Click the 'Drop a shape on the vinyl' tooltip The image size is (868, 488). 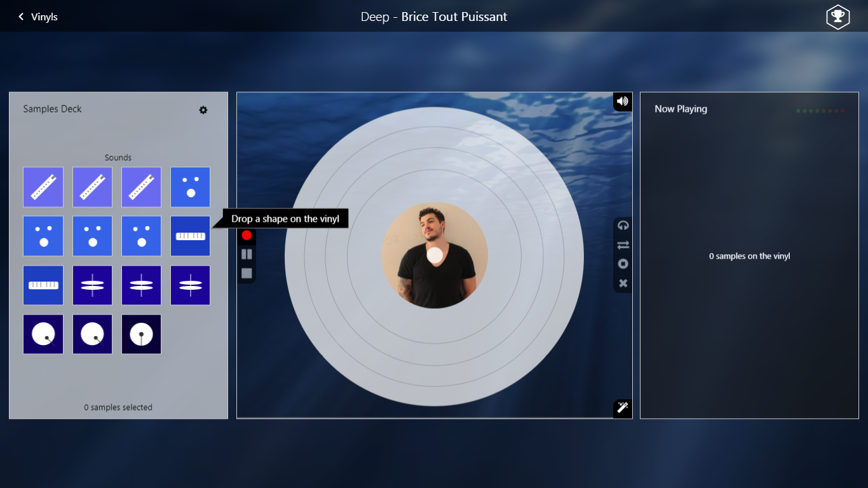coord(285,219)
